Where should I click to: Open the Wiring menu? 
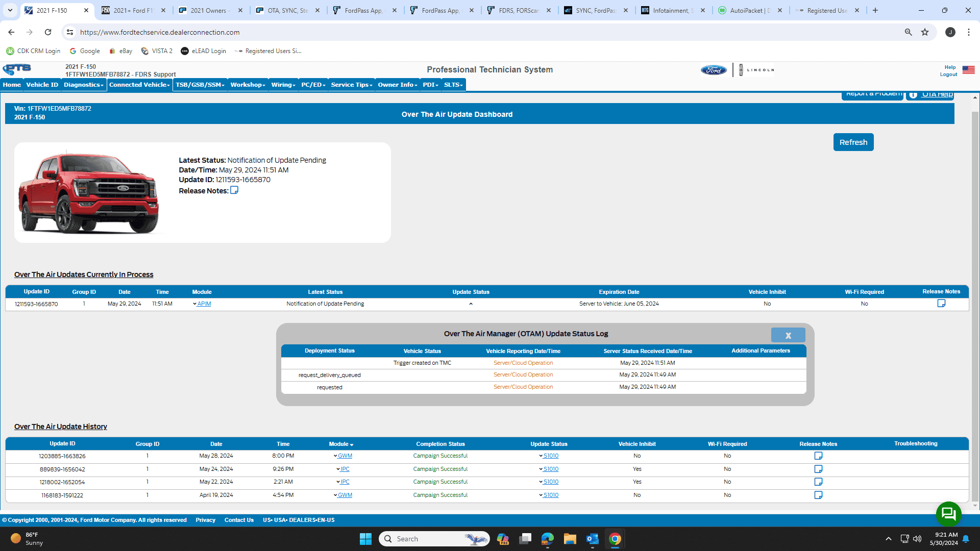point(283,85)
